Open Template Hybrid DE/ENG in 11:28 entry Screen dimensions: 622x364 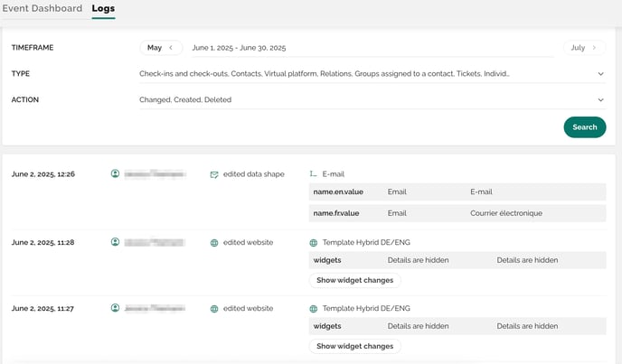point(366,242)
